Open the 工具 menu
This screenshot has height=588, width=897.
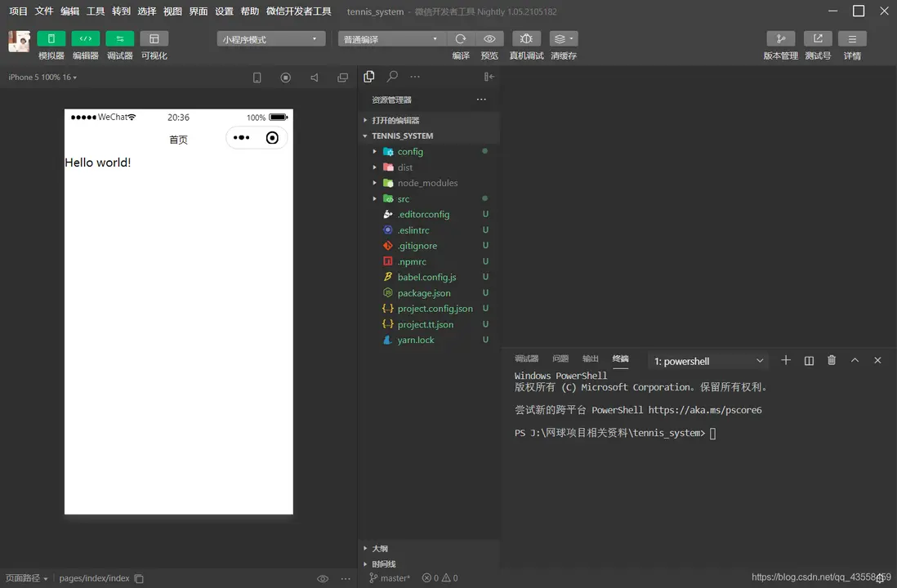click(96, 11)
